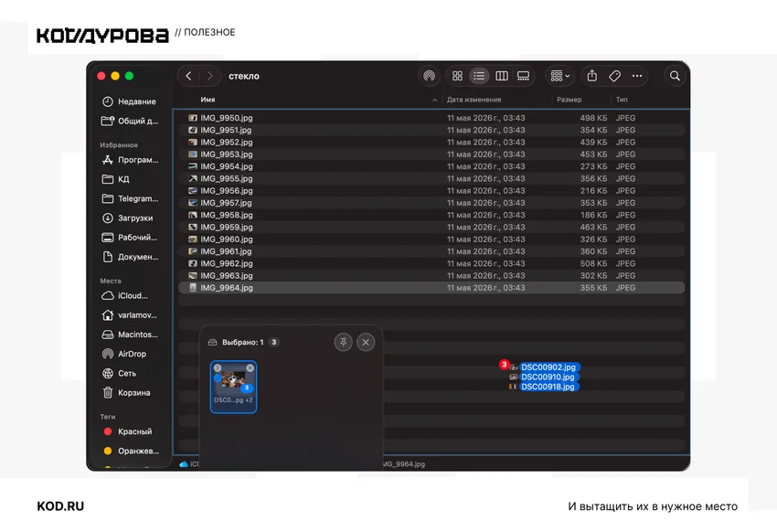Screen dimensions: 777x532
Task: Select the Оранжев... orange tag
Action: [130, 451]
